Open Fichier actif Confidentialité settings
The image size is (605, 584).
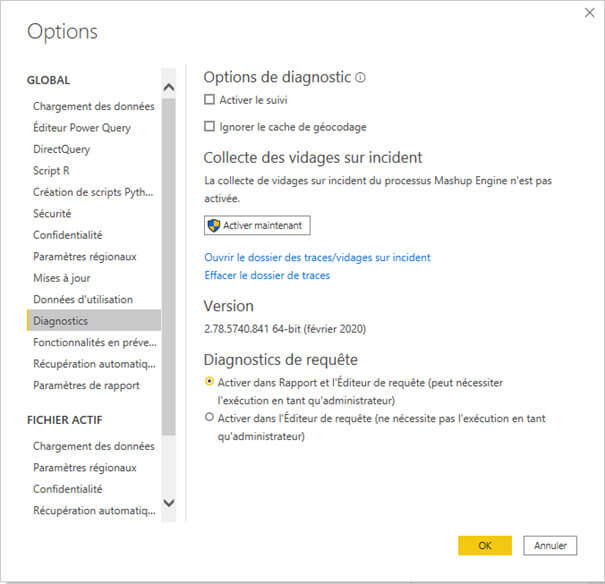(93, 489)
